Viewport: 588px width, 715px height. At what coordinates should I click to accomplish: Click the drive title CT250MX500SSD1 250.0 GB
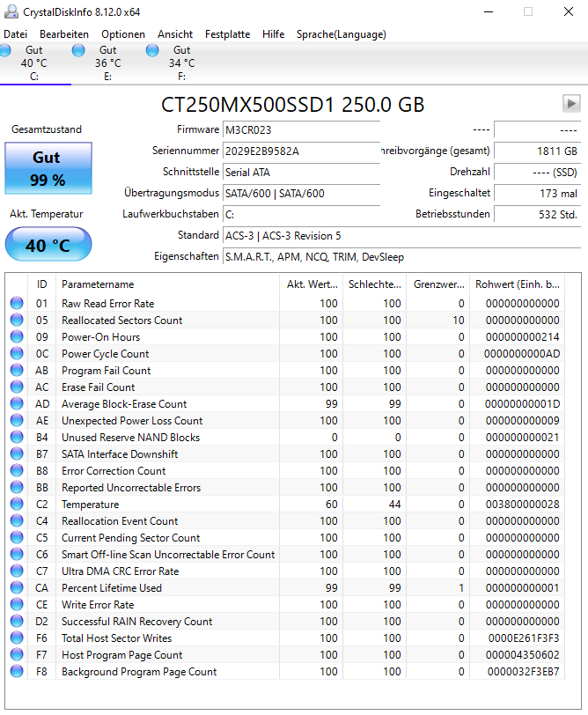292,105
